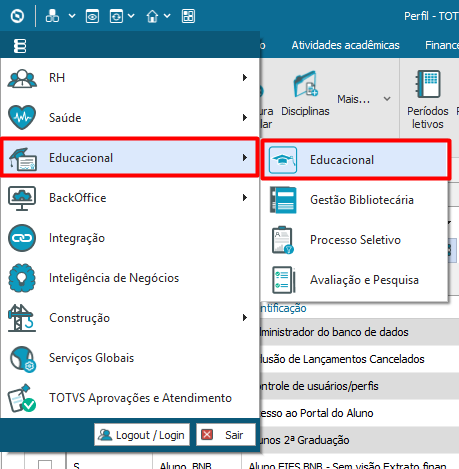
Task: Click the modules cubes icon in title bar
Action: tap(52, 16)
